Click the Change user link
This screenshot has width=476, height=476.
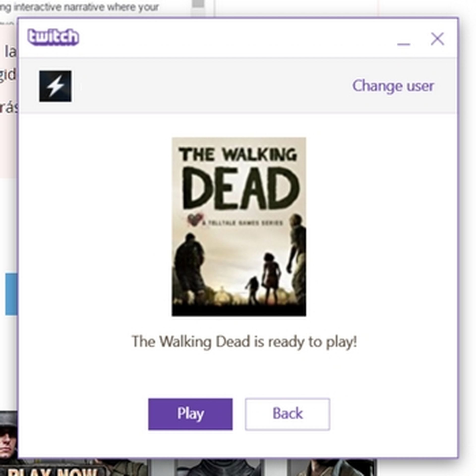click(393, 86)
